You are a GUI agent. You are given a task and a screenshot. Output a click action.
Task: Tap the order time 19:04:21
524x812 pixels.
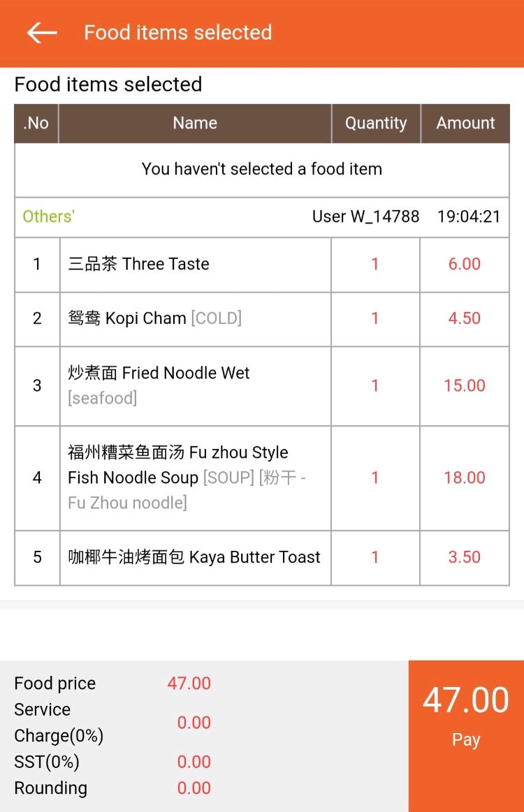point(469,216)
